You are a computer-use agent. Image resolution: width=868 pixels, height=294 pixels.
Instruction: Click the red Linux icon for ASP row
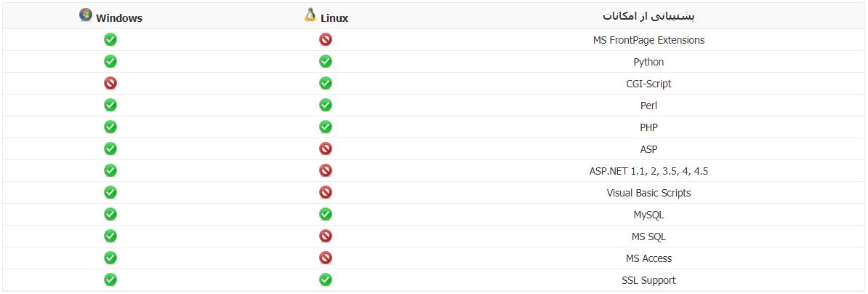(326, 148)
